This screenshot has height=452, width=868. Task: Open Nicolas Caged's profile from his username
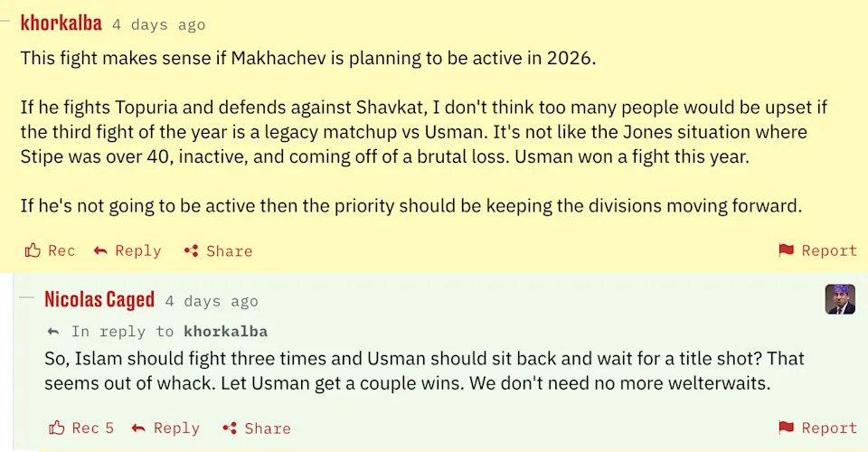coord(99,299)
